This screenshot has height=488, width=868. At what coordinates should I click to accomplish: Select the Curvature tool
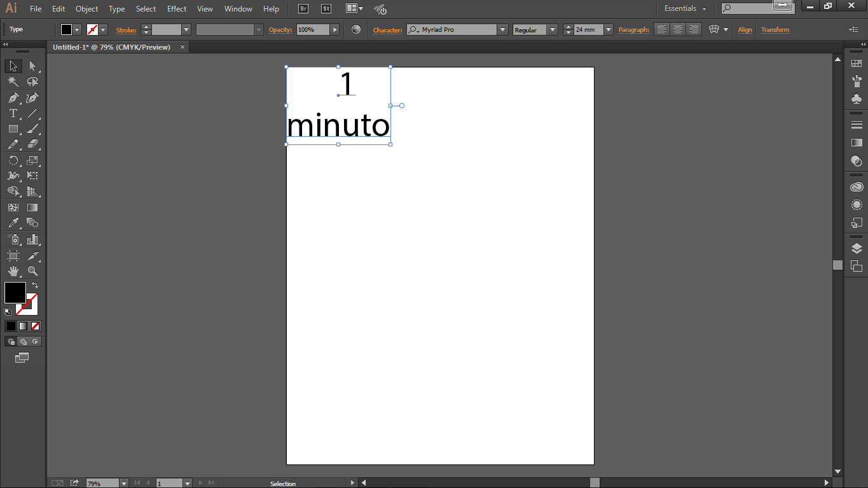point(33,98)
